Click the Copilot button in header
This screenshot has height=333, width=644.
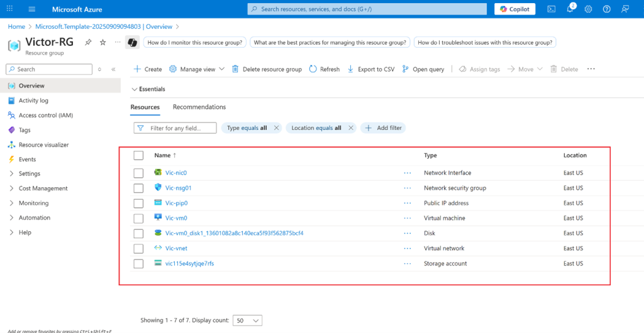pyautogui.click(x=515, y=9)
